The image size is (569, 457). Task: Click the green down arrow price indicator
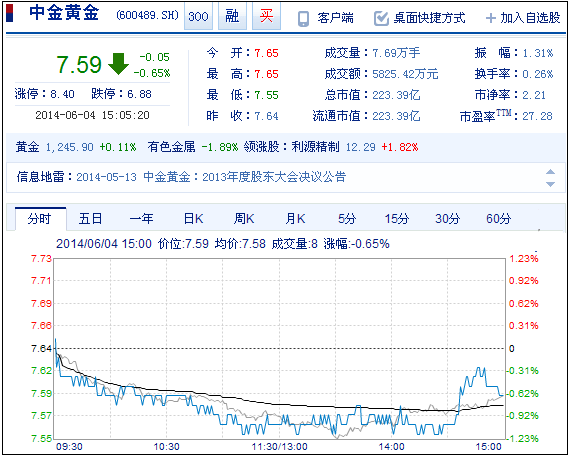pos(118,64)
